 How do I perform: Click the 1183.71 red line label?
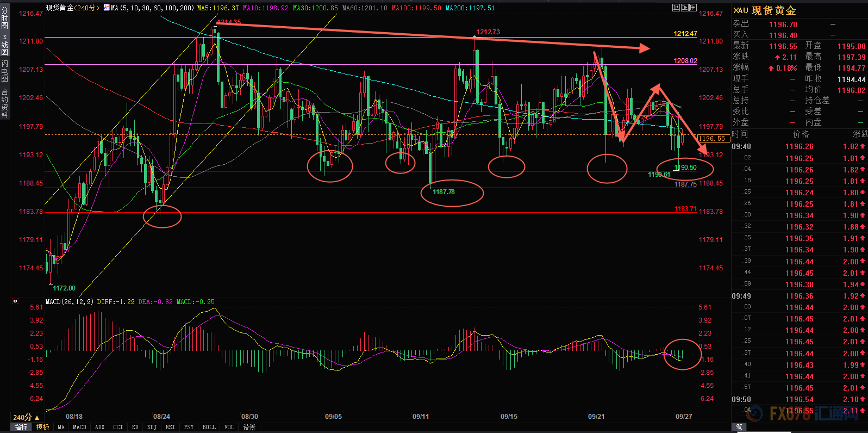[x=685, y=209]
